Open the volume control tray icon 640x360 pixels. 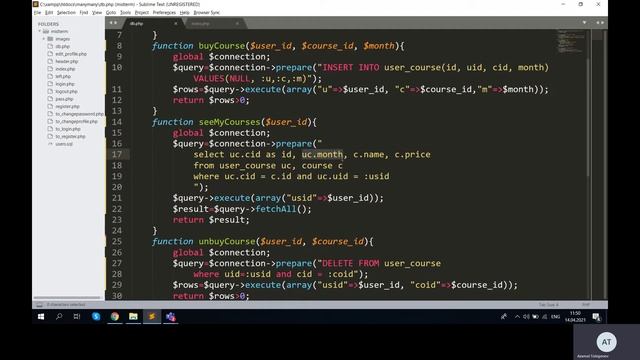click(x=526, y=317)
